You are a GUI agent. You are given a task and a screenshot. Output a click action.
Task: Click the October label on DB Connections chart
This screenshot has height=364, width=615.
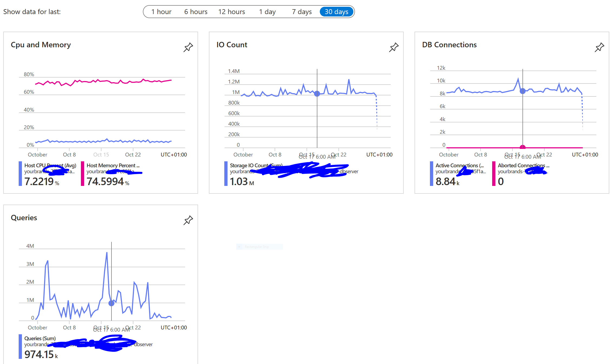(x=449, y=155)
